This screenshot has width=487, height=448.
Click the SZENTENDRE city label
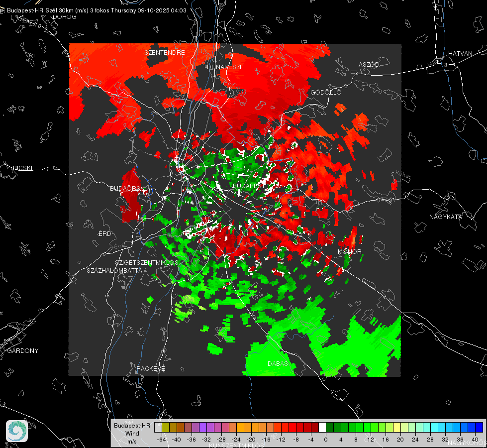pos(165,53)
